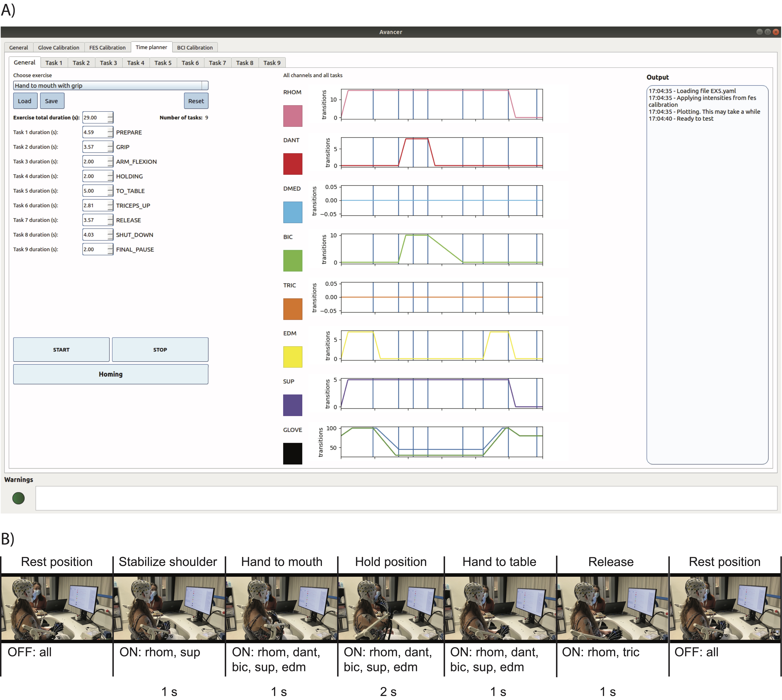The width and height of the screenshot is (782, 700).
Task: Adjust Task 8 SHUT_DOWN duration spinner arrows
Action: click(x=110, y=235)
